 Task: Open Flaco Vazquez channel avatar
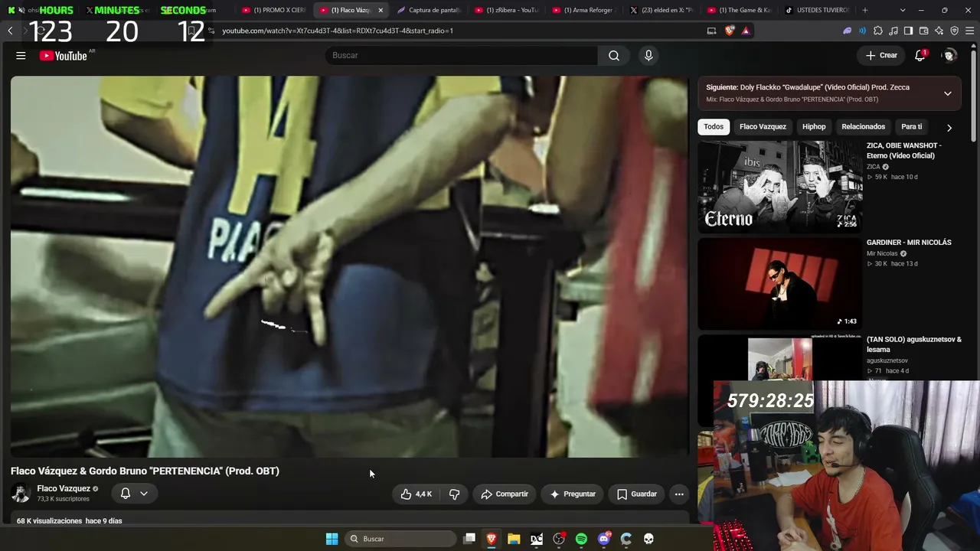(21, 494)
